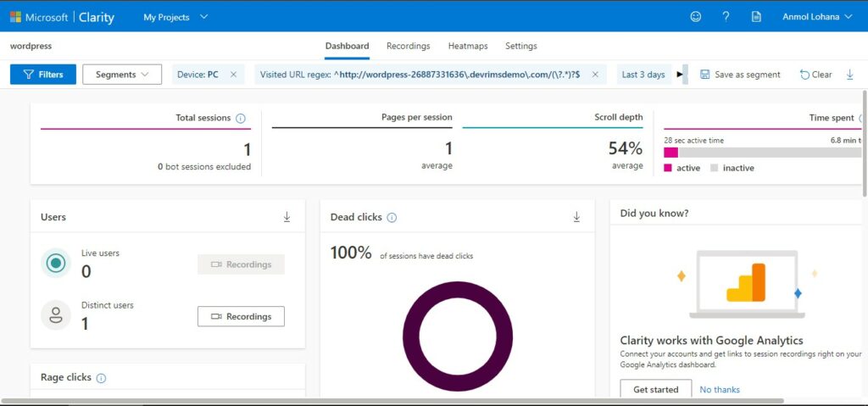Switch to the Dashboard tab

pyautogui.click(x=347, y=46)
